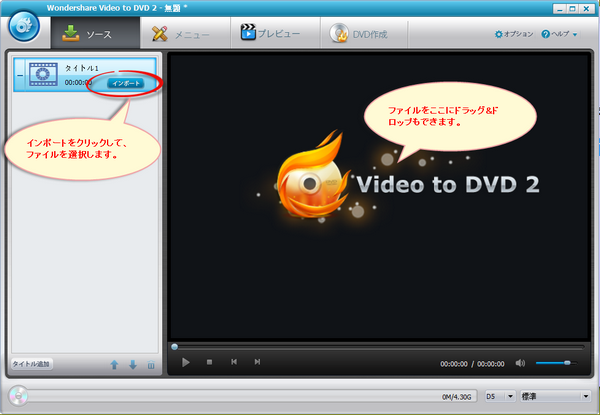Viewport: 600px width, 415px height.
Task: Click the インポート button in タイトル1
Action: pyautogui.click(x=126, y=83)
